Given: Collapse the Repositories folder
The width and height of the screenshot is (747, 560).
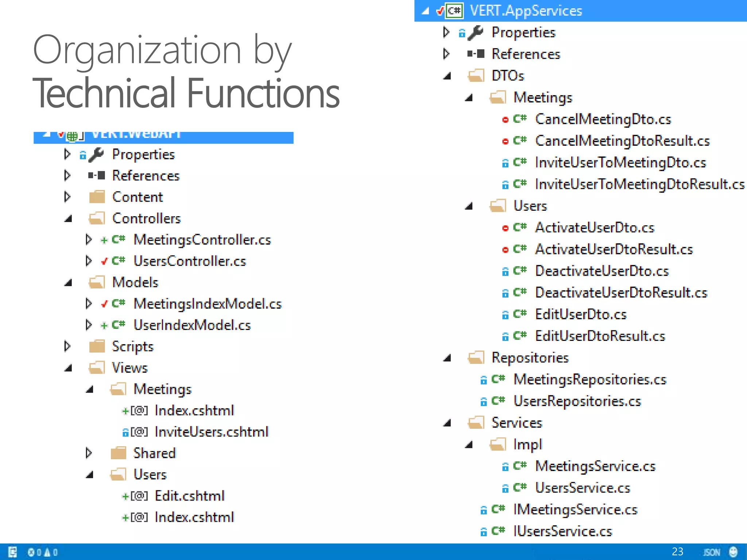Looking at the screenshot, I should 447,358.
